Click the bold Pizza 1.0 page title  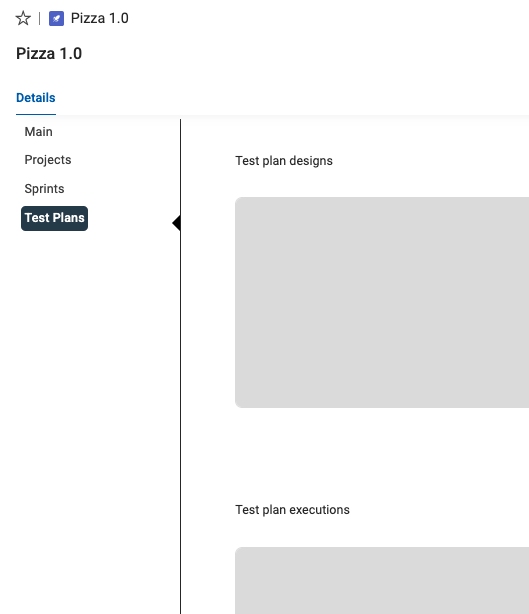49,54
